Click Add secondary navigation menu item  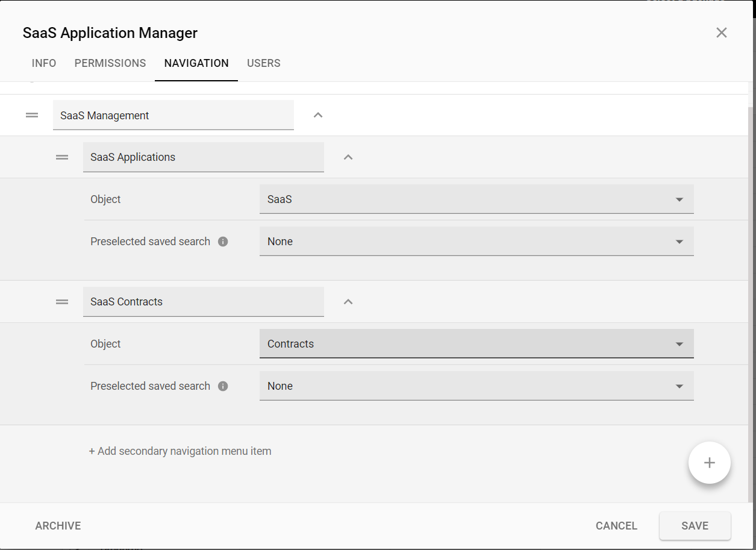[x=180, y=451]
